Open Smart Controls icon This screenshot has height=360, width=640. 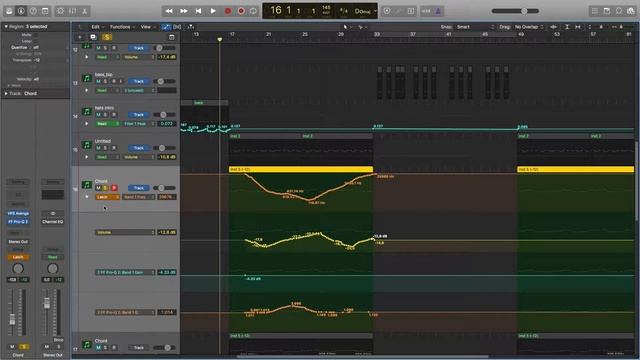tap(60, 11)
